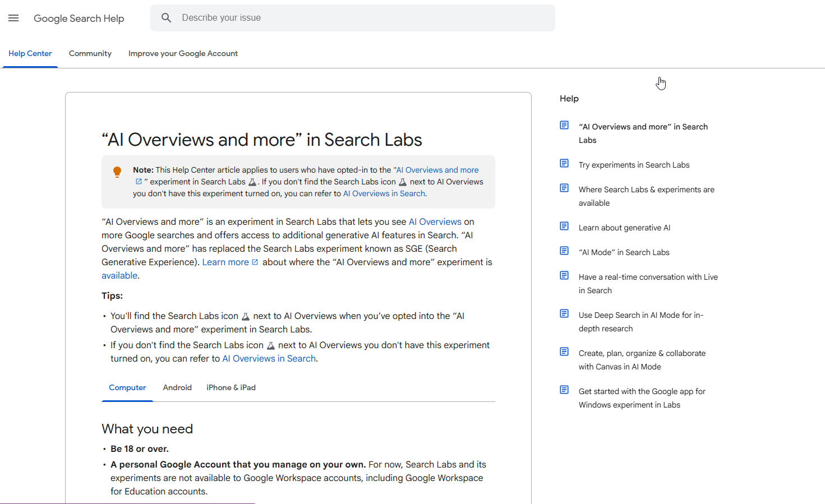Click the article icon beside "Where Search Labs & experiments are available"
This screenshot has width=825, height=504.
(564, 188)
